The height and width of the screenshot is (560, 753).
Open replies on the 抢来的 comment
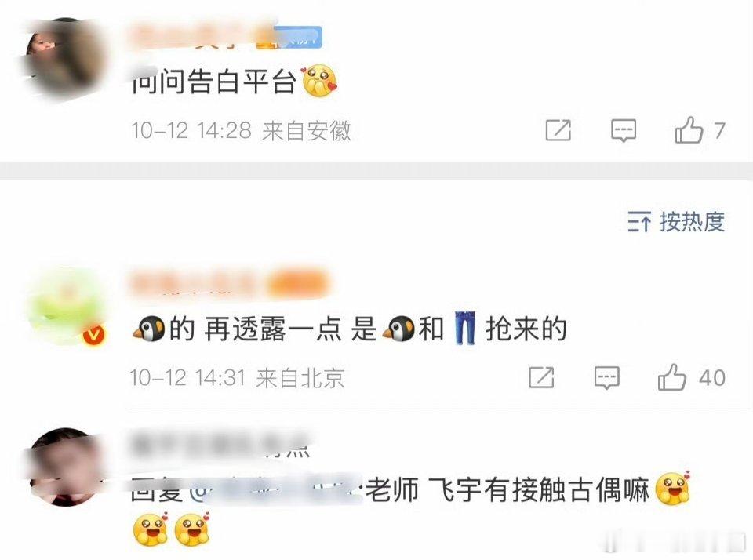(x=606, y=377)
